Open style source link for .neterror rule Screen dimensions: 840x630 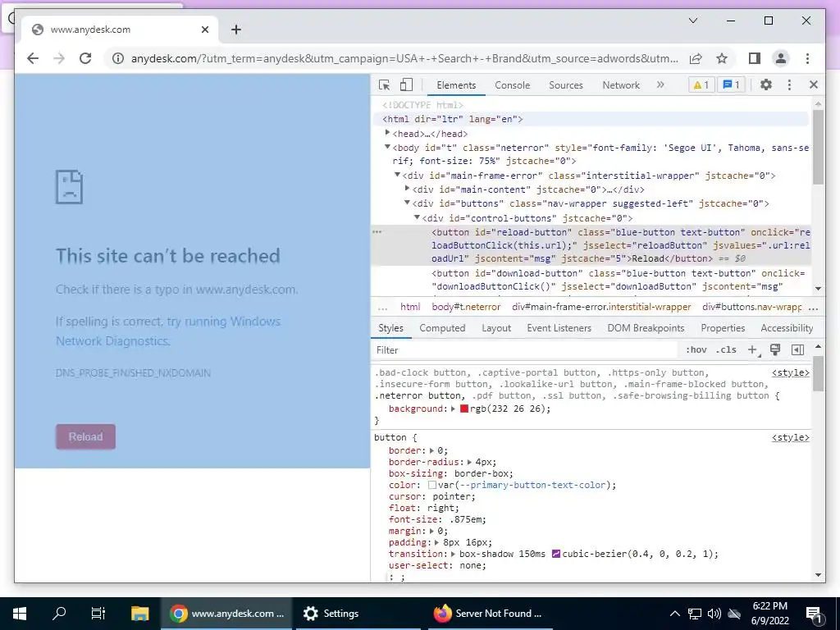point(790,373)
